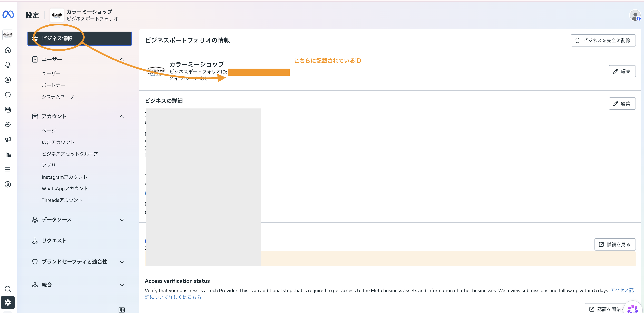Open the planner icon in left rail

pos(8,124)
